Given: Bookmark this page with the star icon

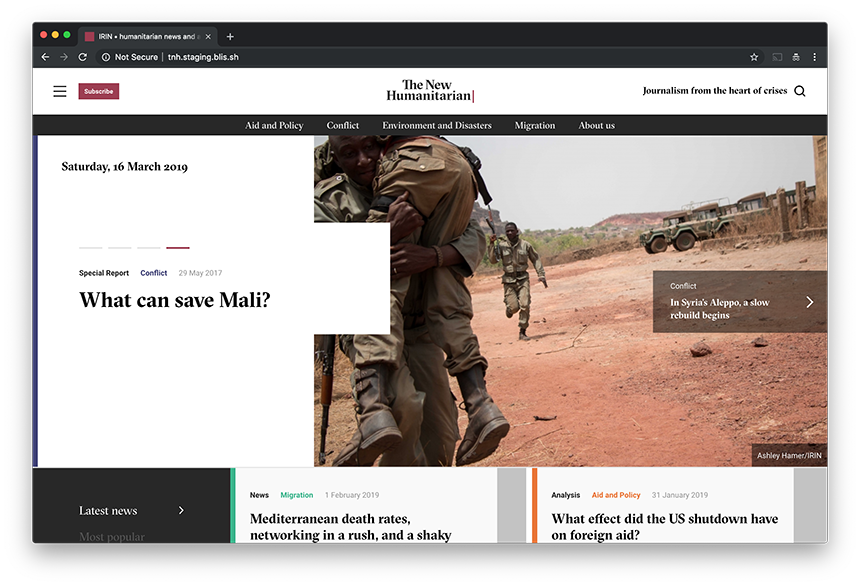Looking at the screenshot, I should click(x=754, y=57).
